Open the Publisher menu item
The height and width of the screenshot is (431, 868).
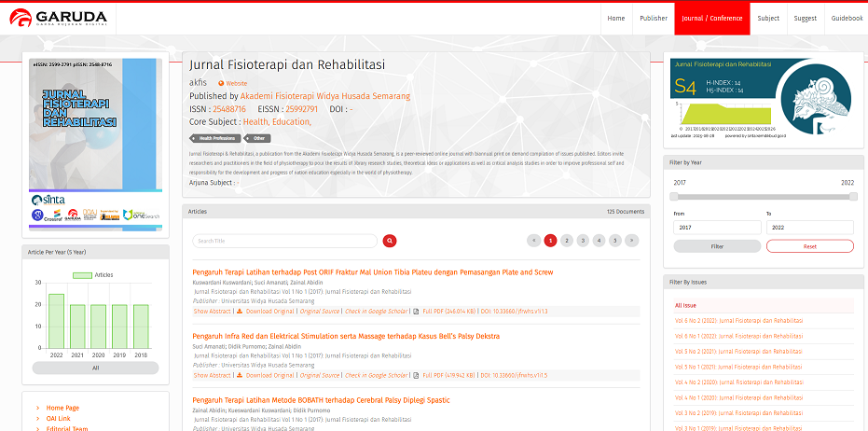click(654, 19)
